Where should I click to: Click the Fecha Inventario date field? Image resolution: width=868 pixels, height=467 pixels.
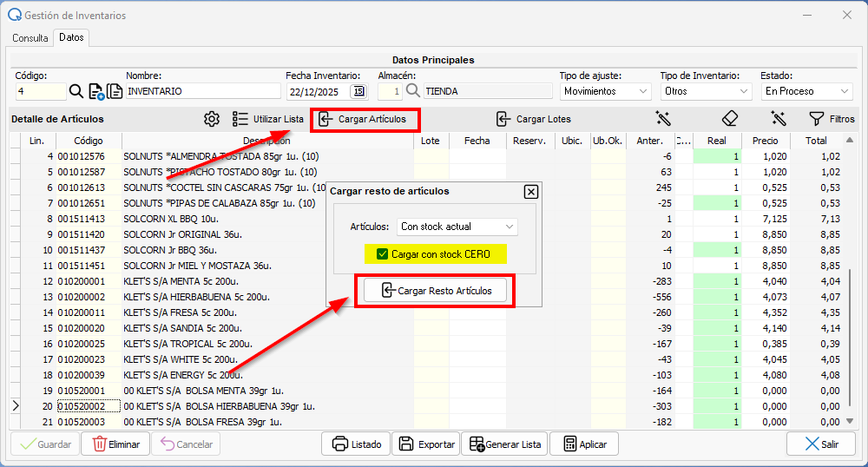[x=319, y=91]
